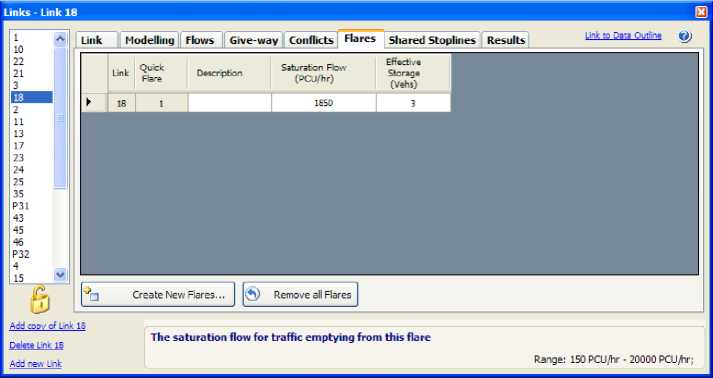This screenshot has width=713, height=378.
Task: Select the Flares tab
Action: pyautogui.click(x=360, y=39)
